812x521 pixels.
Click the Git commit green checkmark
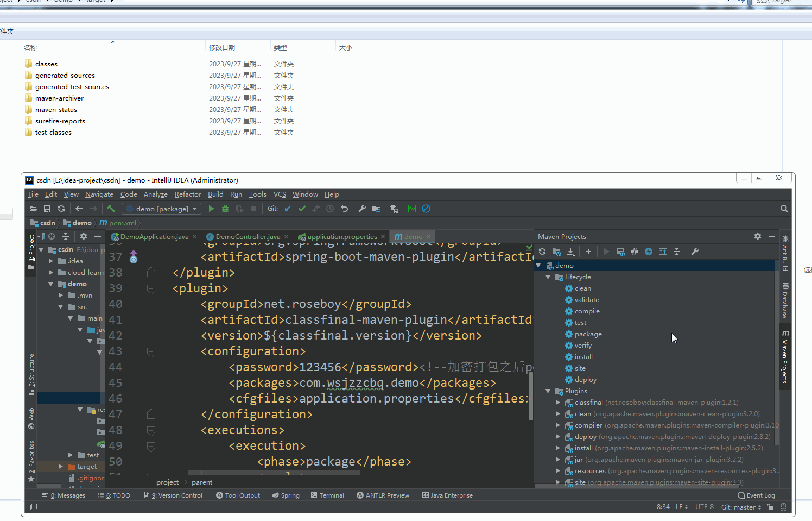pos(302,209)
